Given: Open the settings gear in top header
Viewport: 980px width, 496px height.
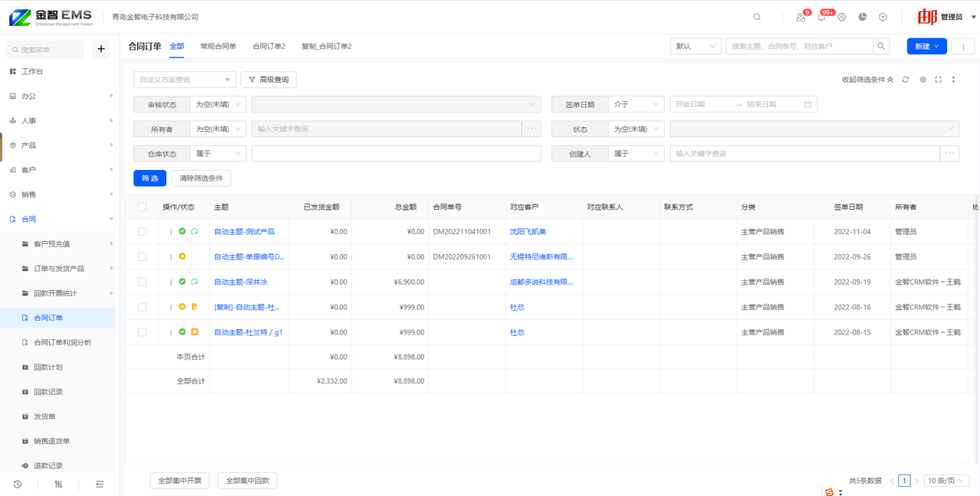Looking at the screenshot, I should (x=842, y=17).
